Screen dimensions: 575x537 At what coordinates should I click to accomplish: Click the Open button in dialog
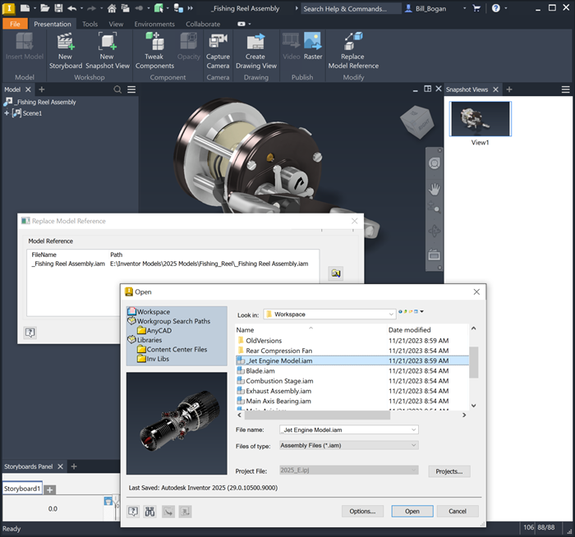[x=412, y=511]
